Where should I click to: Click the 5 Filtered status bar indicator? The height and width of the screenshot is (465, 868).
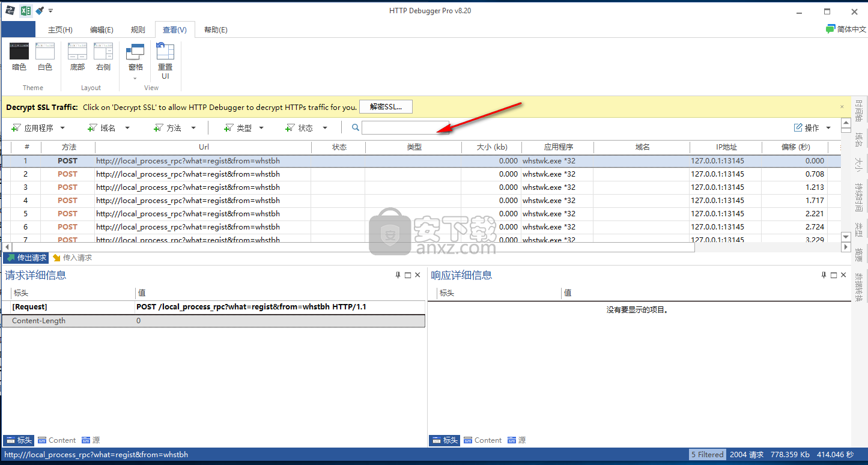[707, 455]
